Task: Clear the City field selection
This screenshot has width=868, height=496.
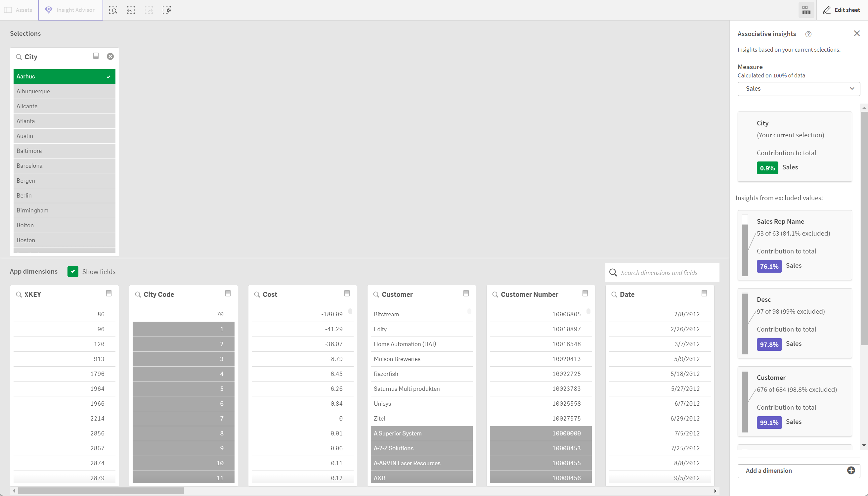Action: (110, 57)
